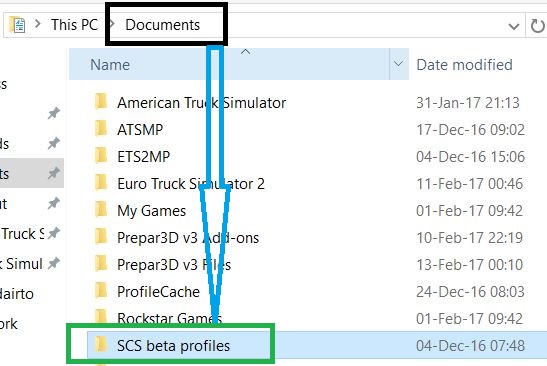The image size is (547, 366).
Task: Click the SCS beta profiles folder name
Action: click(173, 346)
